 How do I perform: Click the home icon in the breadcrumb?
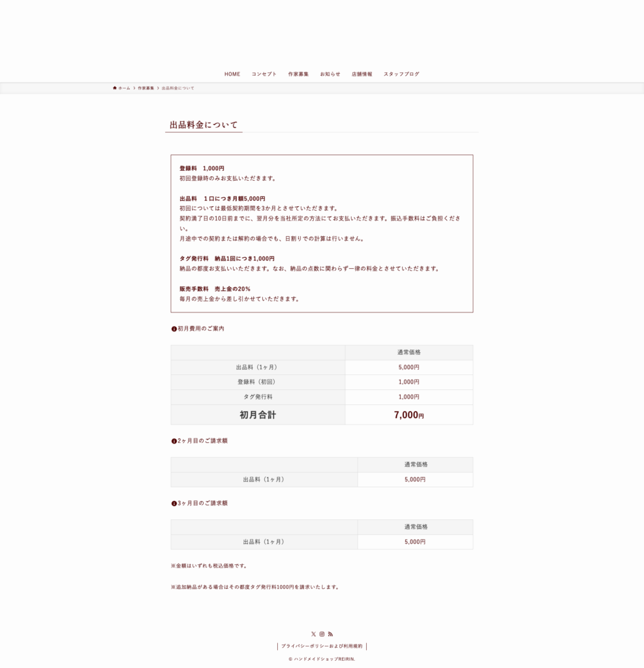click(x=115, y=88)
